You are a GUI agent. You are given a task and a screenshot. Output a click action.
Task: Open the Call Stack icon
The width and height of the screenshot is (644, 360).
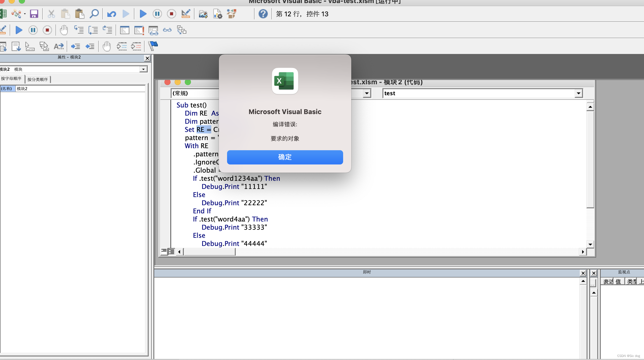point(182,30)
